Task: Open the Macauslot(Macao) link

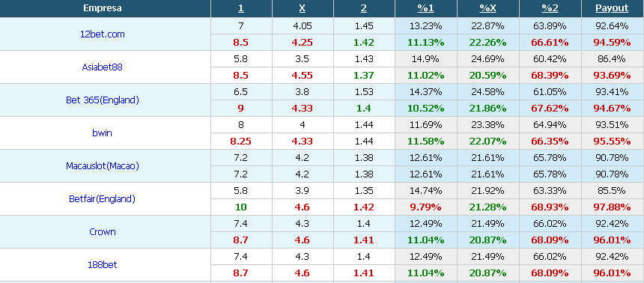Action: pos(103,166)
